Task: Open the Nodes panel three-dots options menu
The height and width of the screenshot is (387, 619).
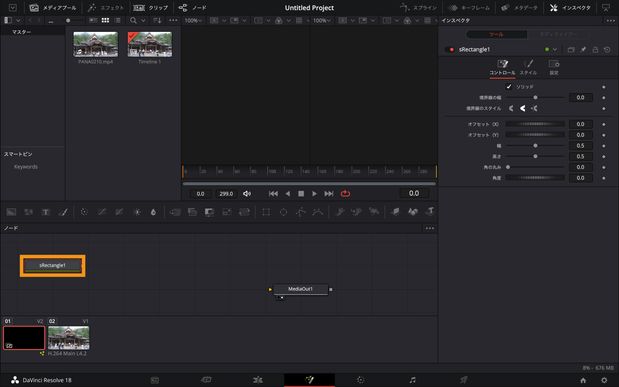Action: click(x=430, y=228)
